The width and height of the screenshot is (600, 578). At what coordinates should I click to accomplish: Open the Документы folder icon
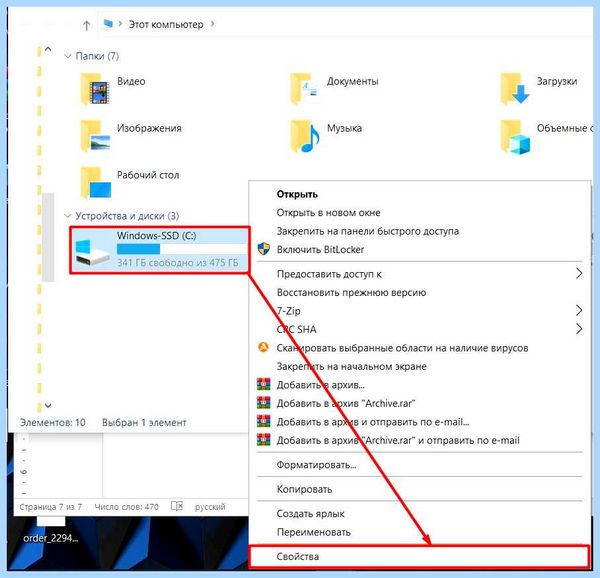coord(304,89)
